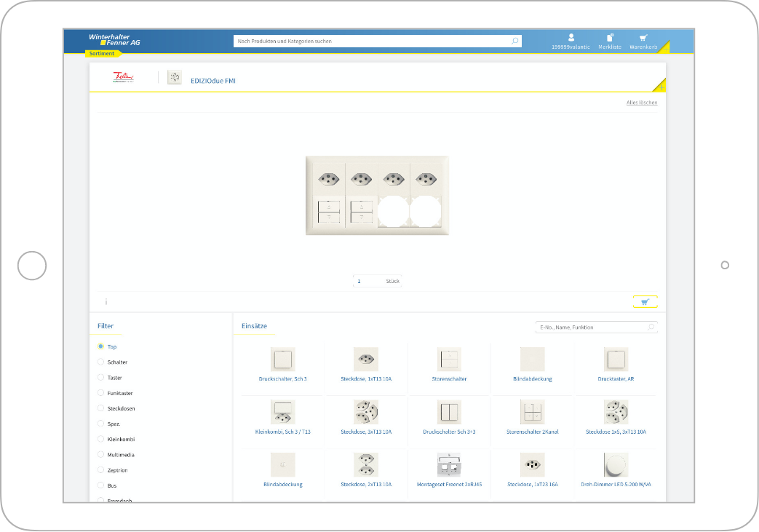
Task: Click the magnifier in the top search bar
Action: pos(515,41)
